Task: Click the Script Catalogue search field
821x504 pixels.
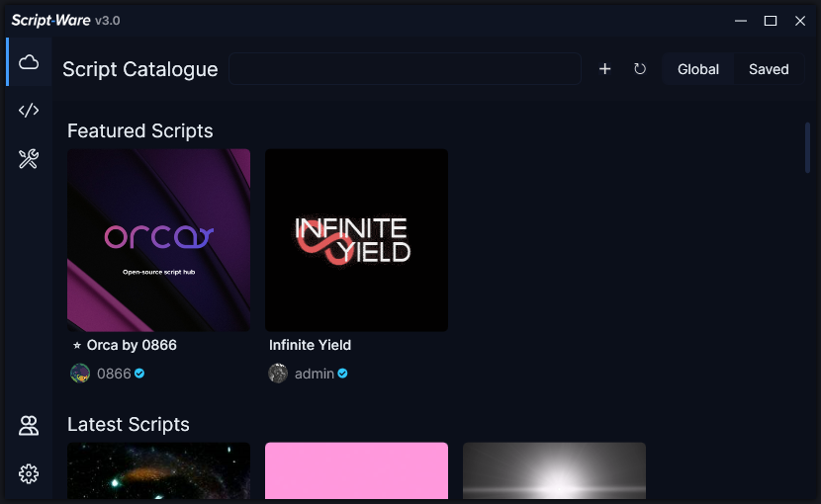Action: (x=405, y=69)
